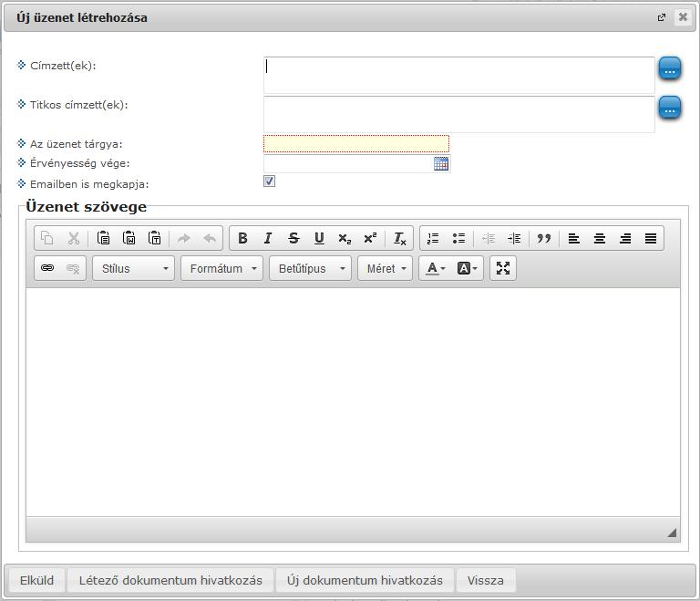This screenshot has height=601, width=700.
Task: Close the Új üzenet létrehozása dialog
Action: pyautogui.click(x=683, y=17)
